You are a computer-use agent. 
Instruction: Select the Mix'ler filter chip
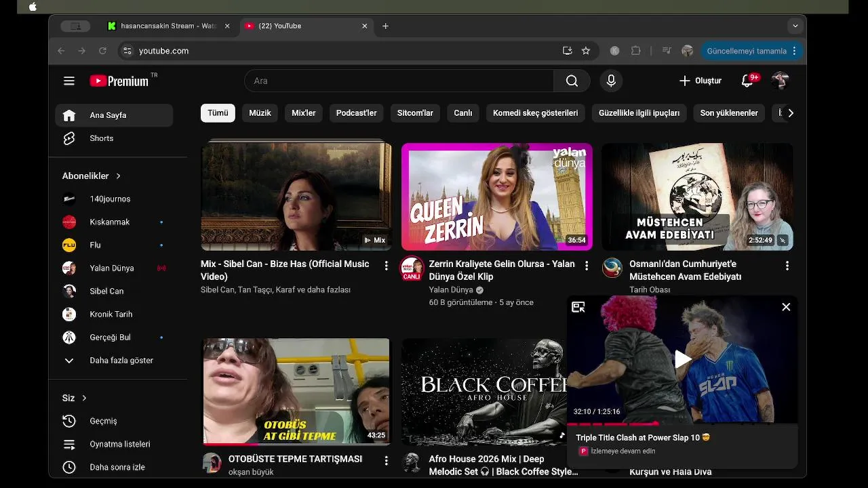[x=304, y=113]
